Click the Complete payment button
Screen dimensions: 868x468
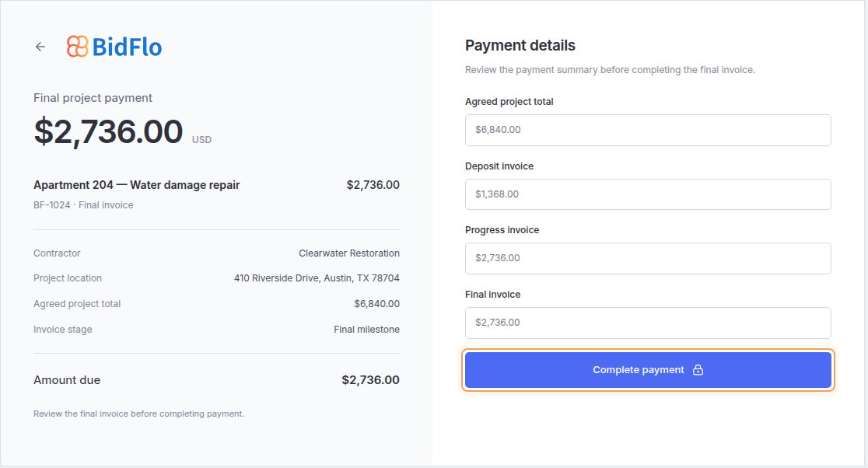tap(648, 370)
